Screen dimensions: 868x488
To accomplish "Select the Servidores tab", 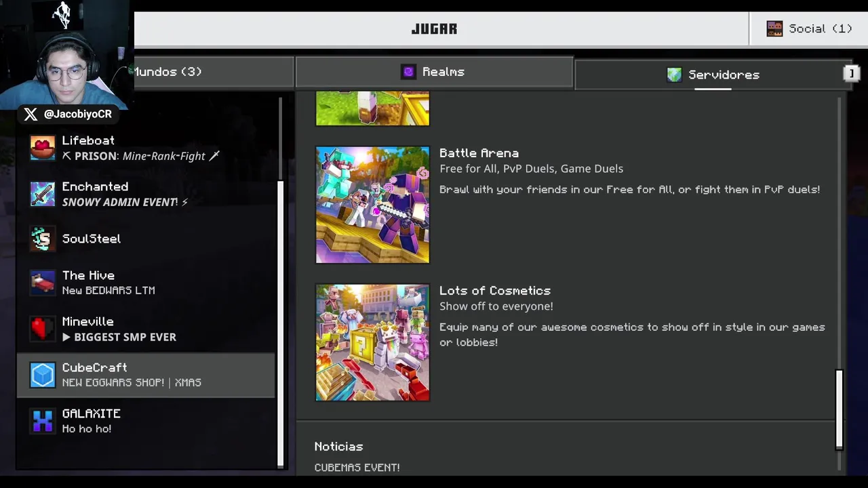I will pyautogui.click(x=712, y=75).
